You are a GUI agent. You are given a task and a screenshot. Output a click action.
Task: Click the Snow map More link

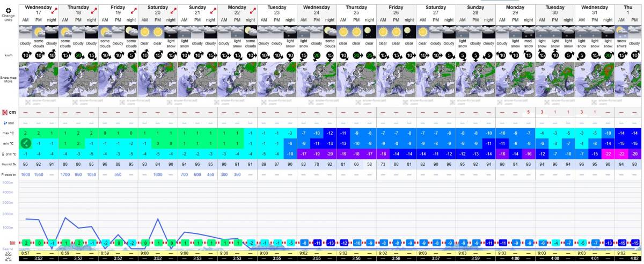[8, 80]
